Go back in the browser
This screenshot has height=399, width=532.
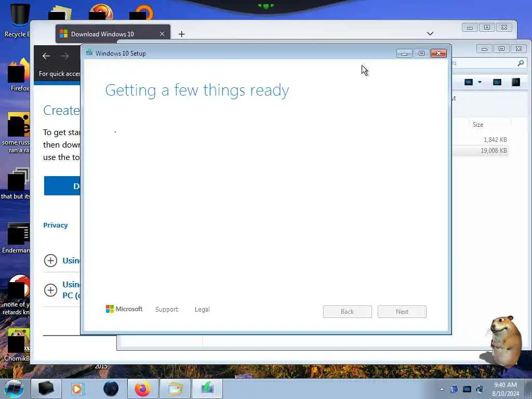[46, 56]
